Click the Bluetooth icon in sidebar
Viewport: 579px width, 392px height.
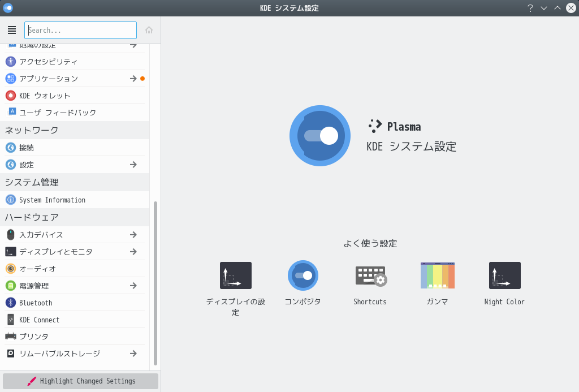coord(11,303)
